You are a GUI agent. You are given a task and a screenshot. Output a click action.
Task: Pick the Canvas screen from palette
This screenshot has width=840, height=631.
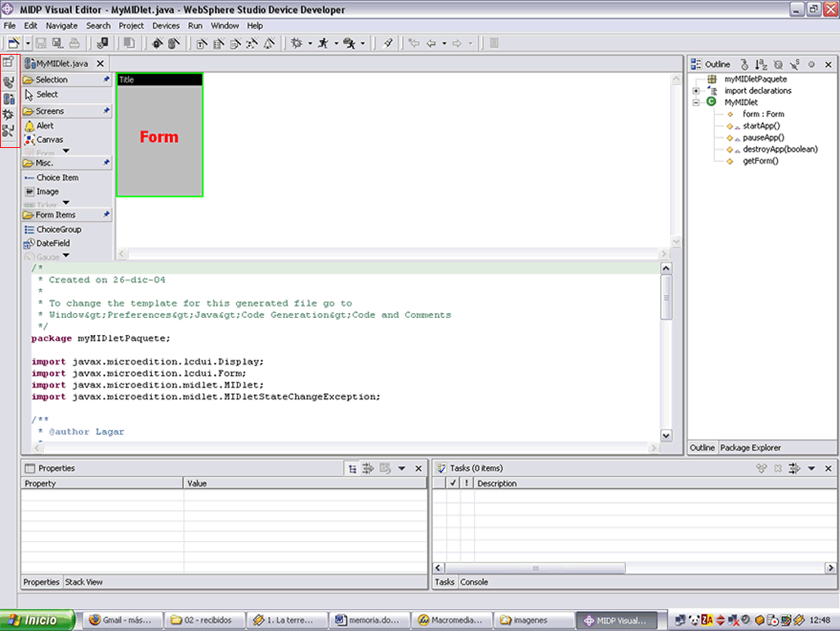[44, 140]
